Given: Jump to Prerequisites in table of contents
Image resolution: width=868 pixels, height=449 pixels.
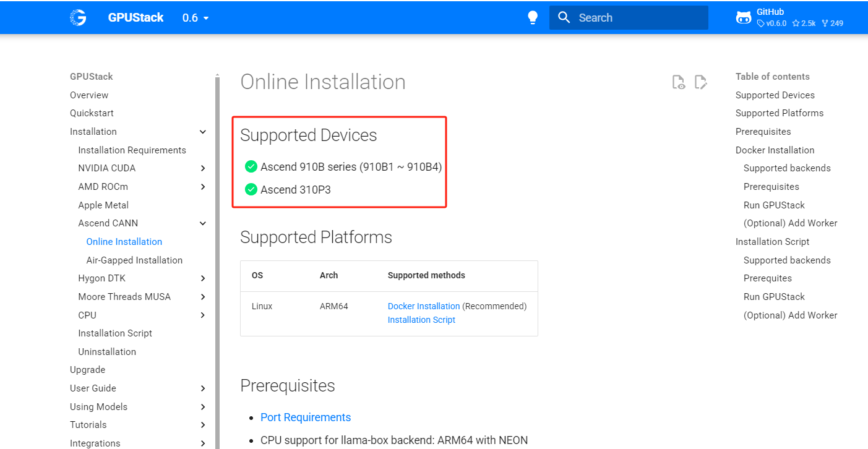Looking at the screenshot, I should pyautogui.click(x=763, y=132).
